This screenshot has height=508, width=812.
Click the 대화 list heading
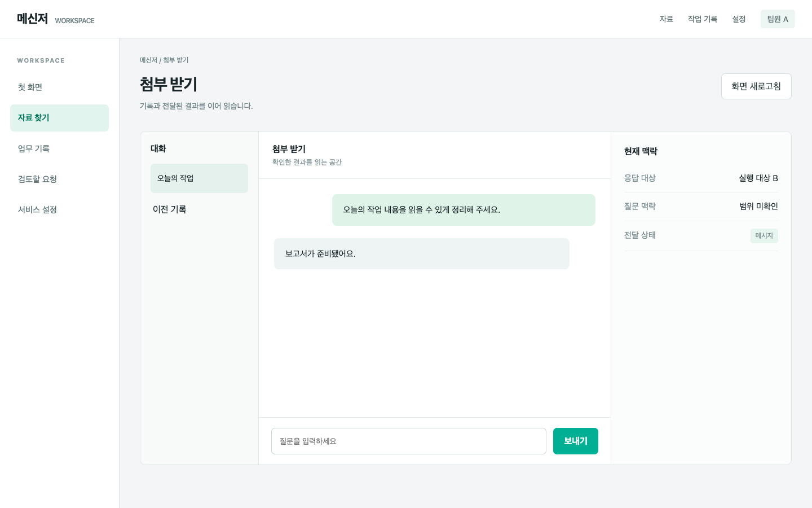click(158, 148)
